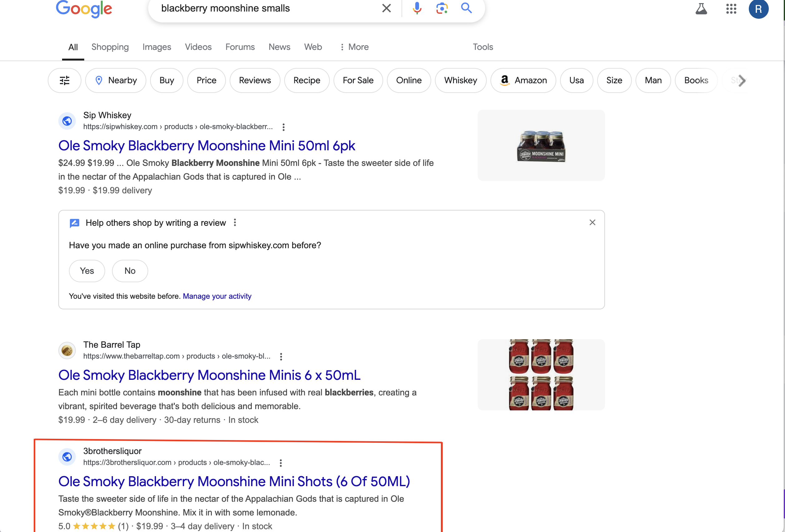Switch to the Images tab
The height and width of the screenshot is (532, 785).
[157, 47]
